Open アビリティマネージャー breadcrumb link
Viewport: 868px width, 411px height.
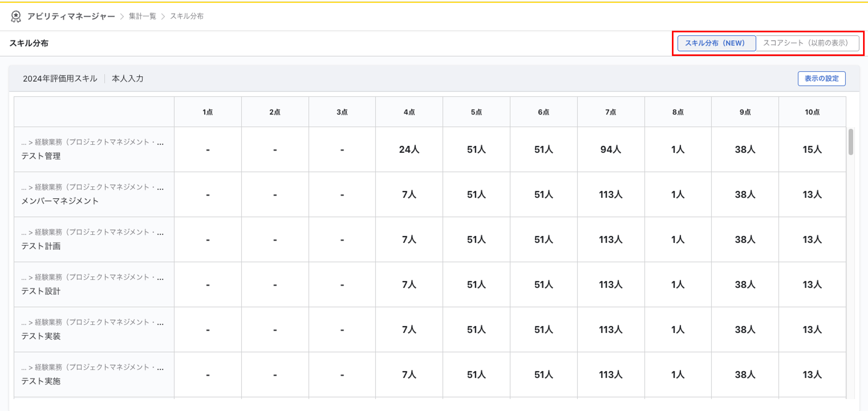click(x=71, y=16)
